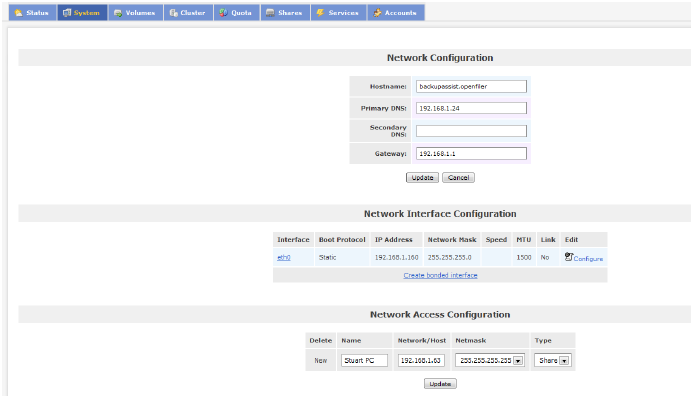Click the Network/Host field 192.168.1.63

coord(421,360)
